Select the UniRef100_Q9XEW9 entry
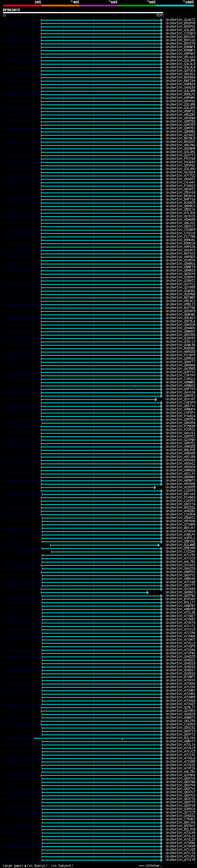 point(180,118)
